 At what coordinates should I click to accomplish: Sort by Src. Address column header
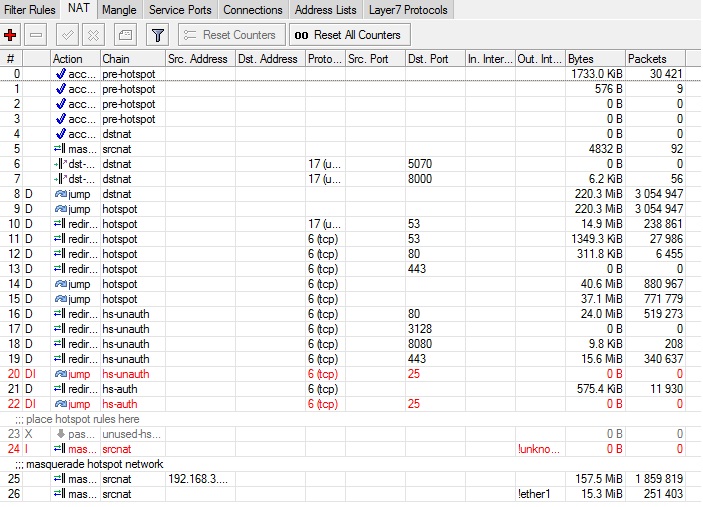(200, 59)
